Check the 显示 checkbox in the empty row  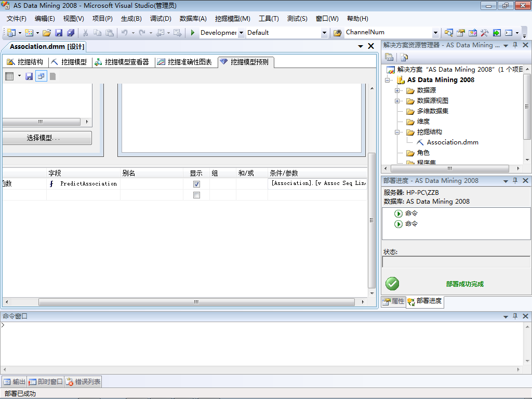pos(196,195)
